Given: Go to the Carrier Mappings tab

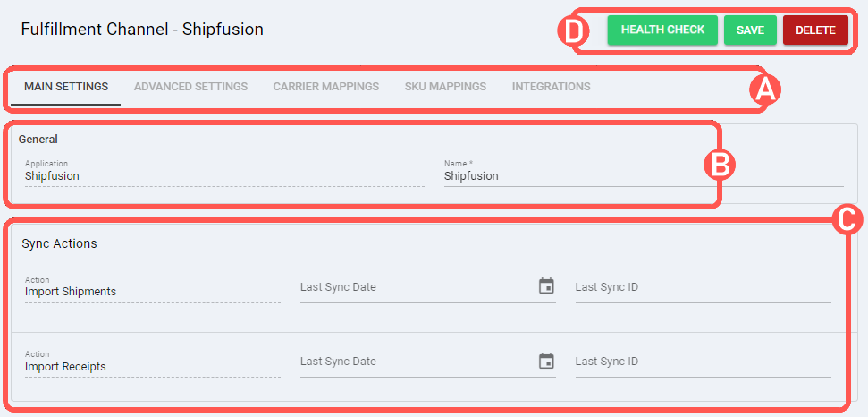Looking at the screenshot, I should [x=326, y=87].
